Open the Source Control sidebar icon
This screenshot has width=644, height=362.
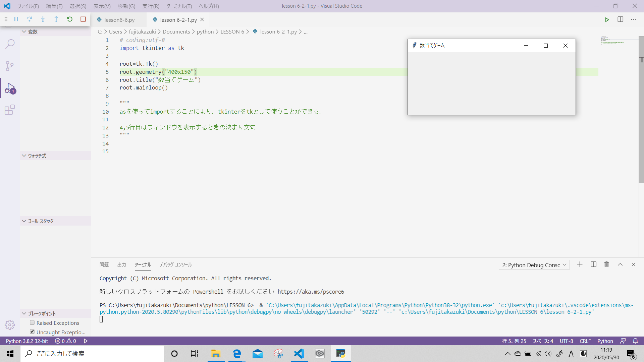[x=10, y=66]
